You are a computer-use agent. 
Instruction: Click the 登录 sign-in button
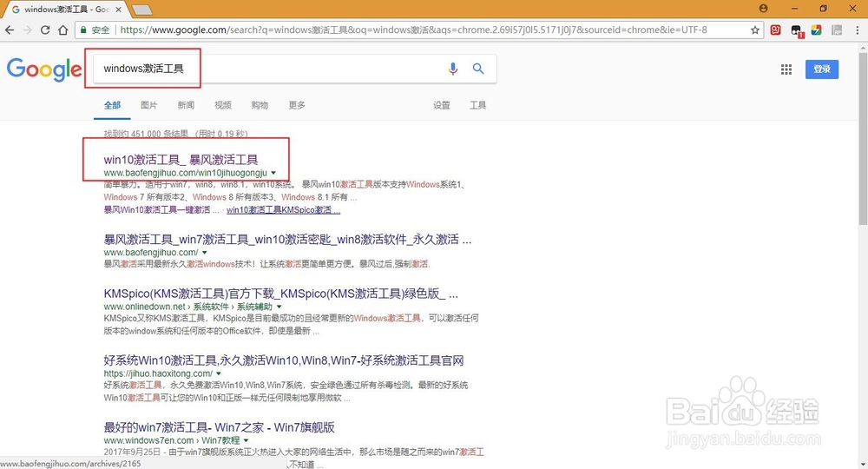pos(821,69)
